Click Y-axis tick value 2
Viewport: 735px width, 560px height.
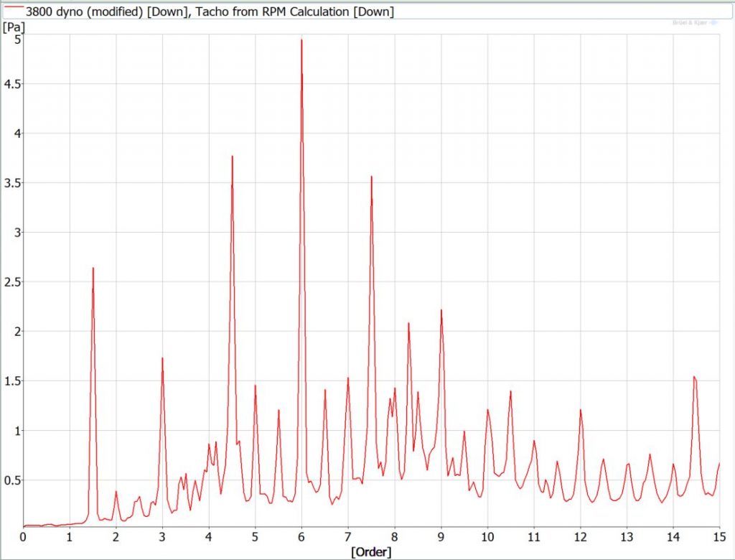point(17,332)
